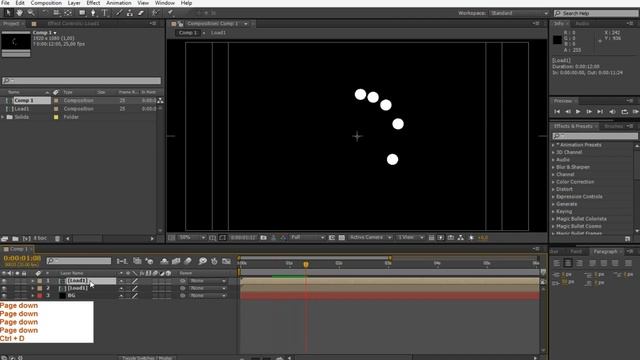Open the 1 View layout dropdown

coord(410,238)
